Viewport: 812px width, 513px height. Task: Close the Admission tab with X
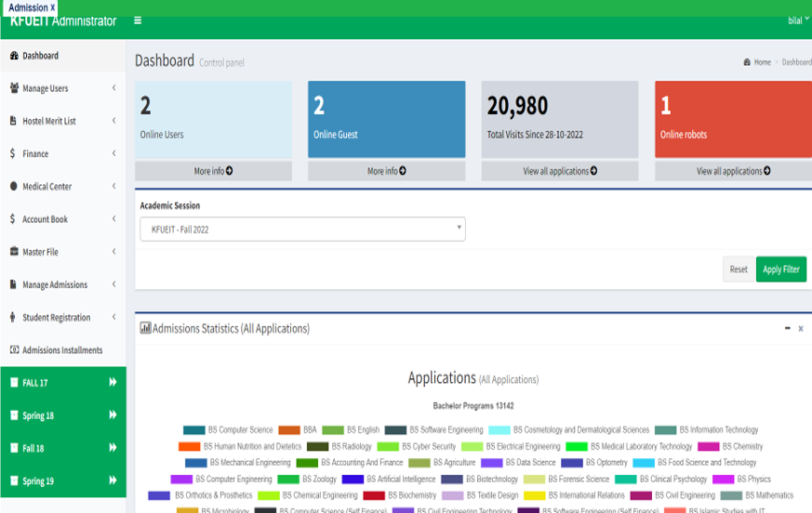pyautogui.click(x=52, y=7)
